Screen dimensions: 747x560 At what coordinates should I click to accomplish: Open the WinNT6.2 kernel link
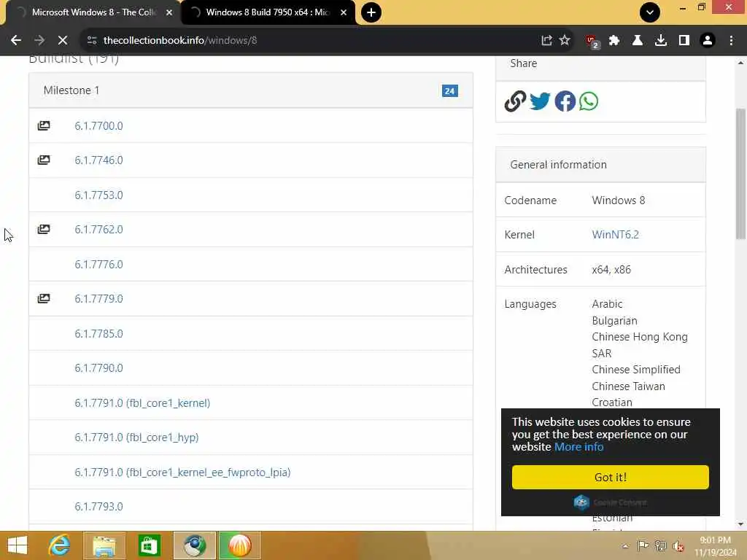click(x=615, y=235)
